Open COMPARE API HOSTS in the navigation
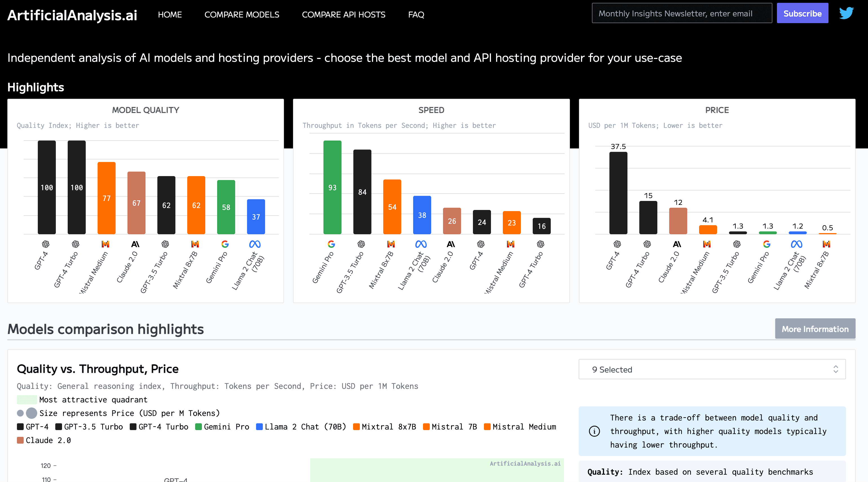This screenshot has height=482, width=868. 343,14
